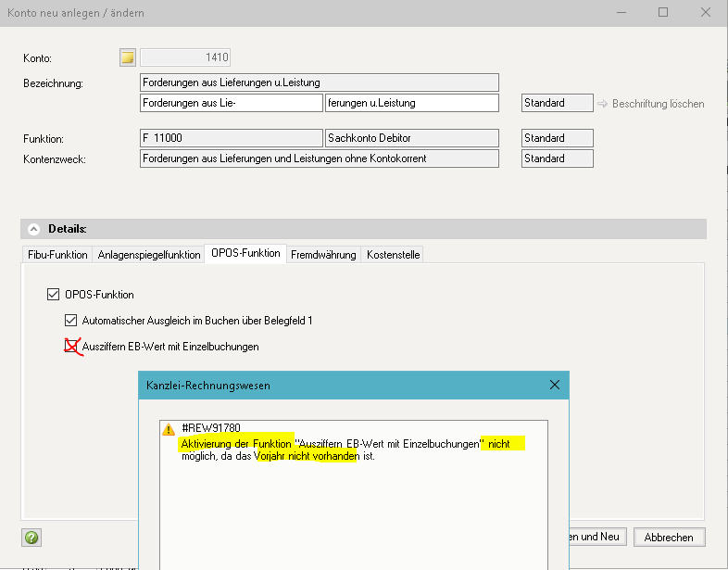Click the warning triangle icon in message

click(x=168, y=430)
